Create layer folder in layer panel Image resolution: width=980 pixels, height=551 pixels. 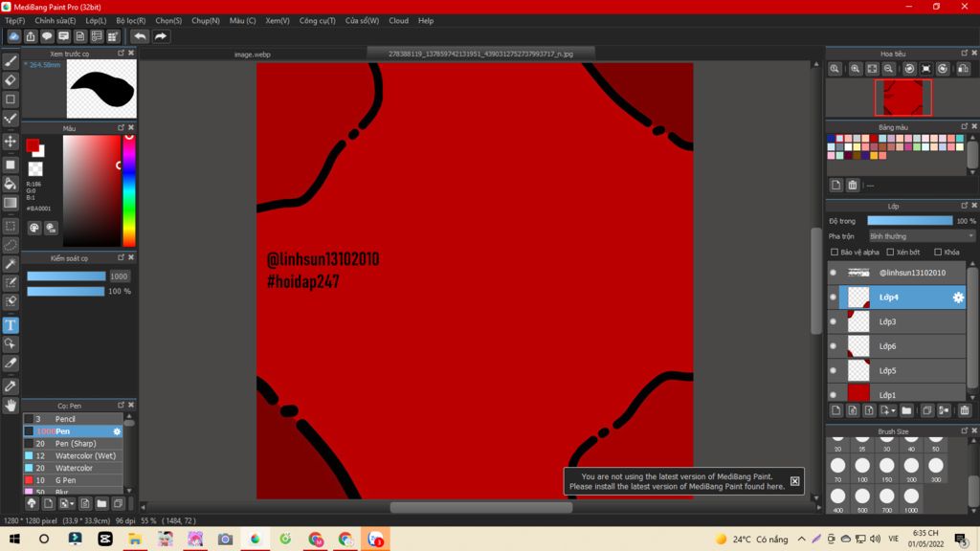tap(906, 410)
